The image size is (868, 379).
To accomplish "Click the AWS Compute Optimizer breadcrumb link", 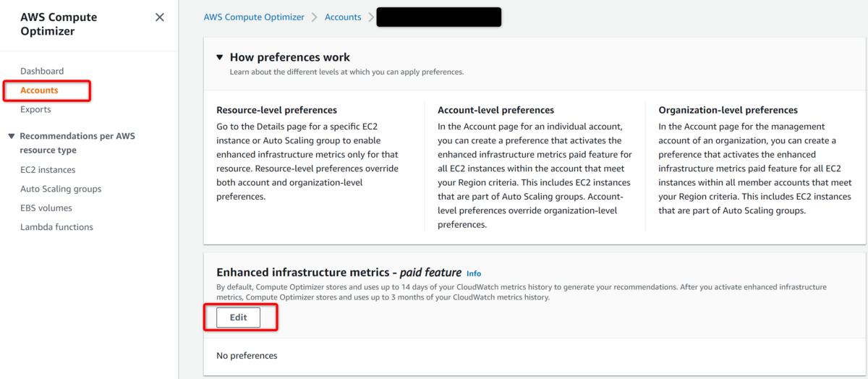I will pos(254,17).
